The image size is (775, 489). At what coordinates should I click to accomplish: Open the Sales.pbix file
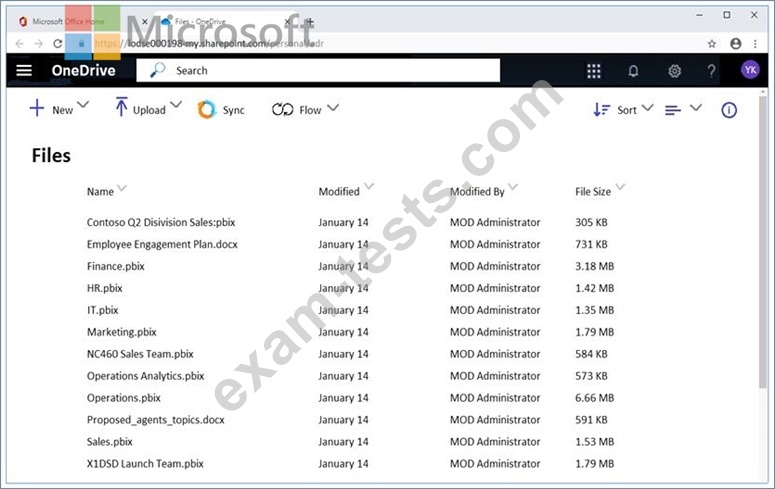[110, 442]
